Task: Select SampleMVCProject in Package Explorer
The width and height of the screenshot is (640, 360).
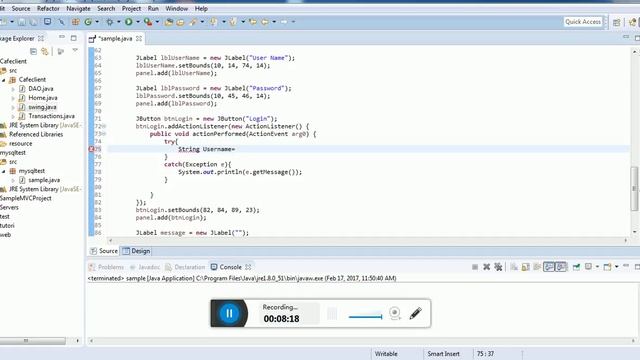Action: click(26, 198)
